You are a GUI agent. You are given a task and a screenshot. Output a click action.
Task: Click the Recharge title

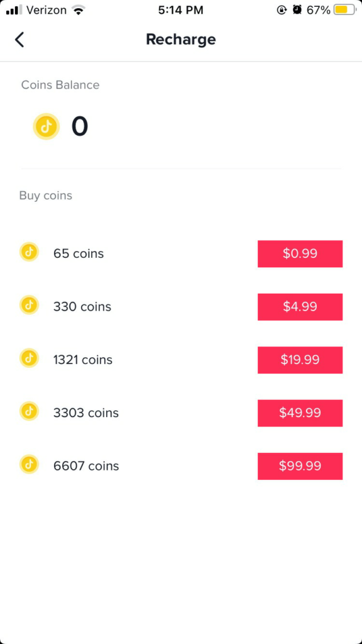(x=181, y=39)
